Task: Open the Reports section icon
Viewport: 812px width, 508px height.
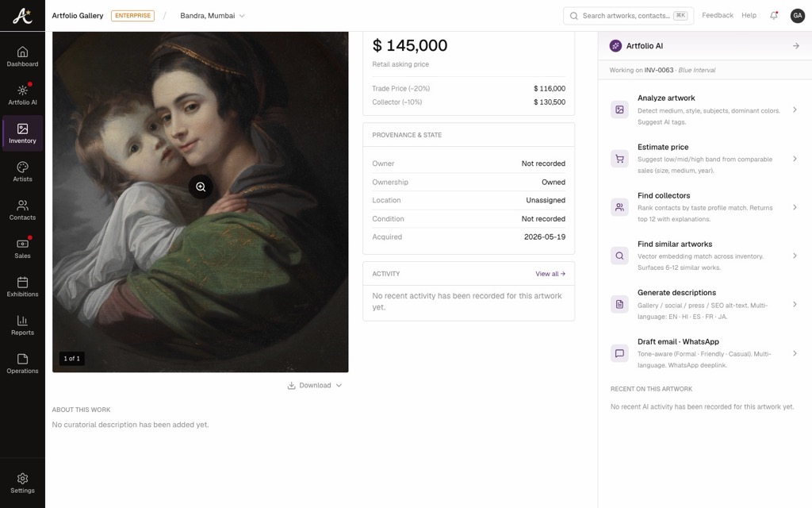Action: (x=22, y=321)
